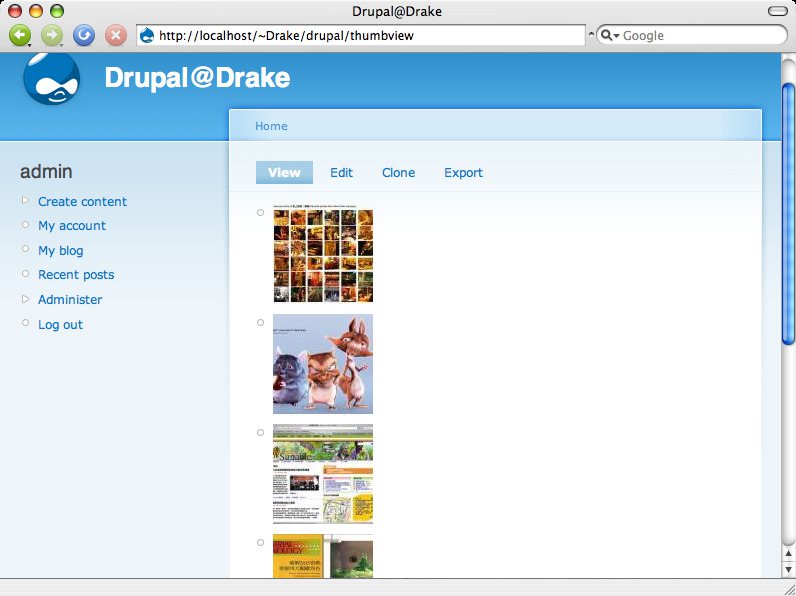Screen dimensions: 796x596
Task: Click the bullet next to the first thumbnail
Action: [260, 213]
